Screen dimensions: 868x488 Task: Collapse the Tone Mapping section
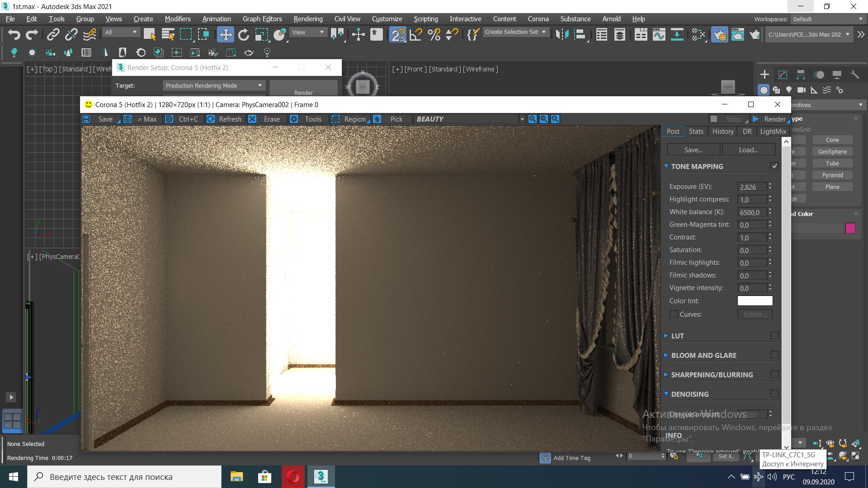pyautogui.click(x=666, y=166)
